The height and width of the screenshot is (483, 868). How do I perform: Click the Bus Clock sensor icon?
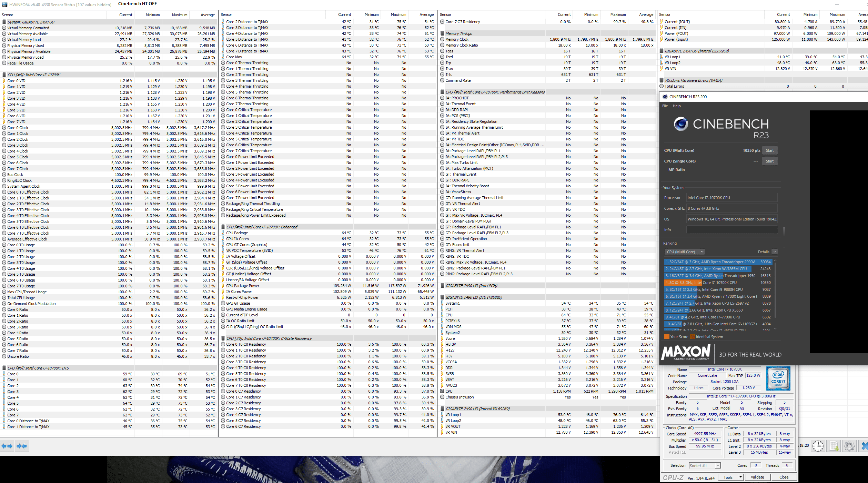pos(4,175)
